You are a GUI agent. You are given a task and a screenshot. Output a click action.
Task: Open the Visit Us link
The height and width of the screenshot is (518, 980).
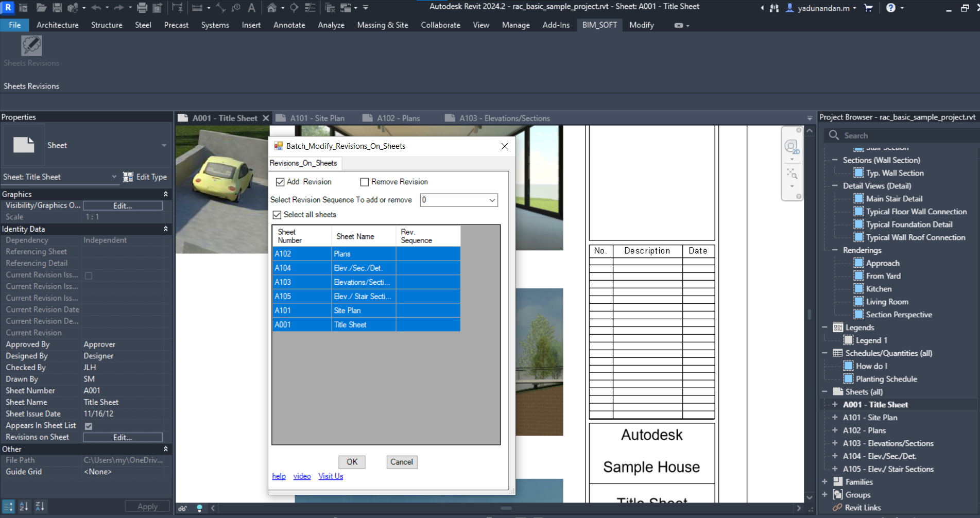coord(331,476)
